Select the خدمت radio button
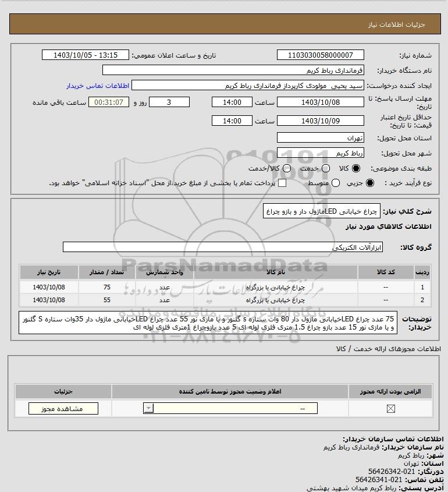Viewport: 448px width, 492px height. pos(326,168)
